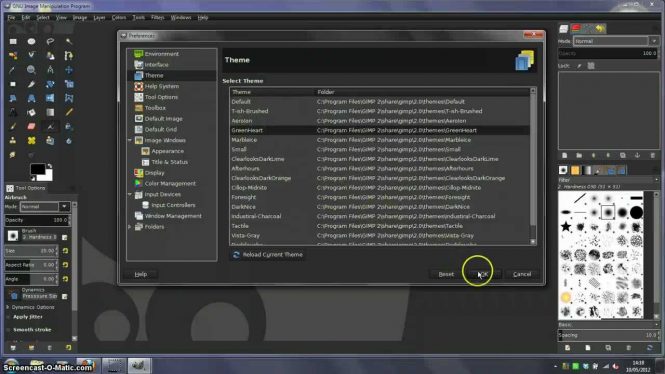
Task: Click the Cancel button
Action: click(x=522, y=274)
